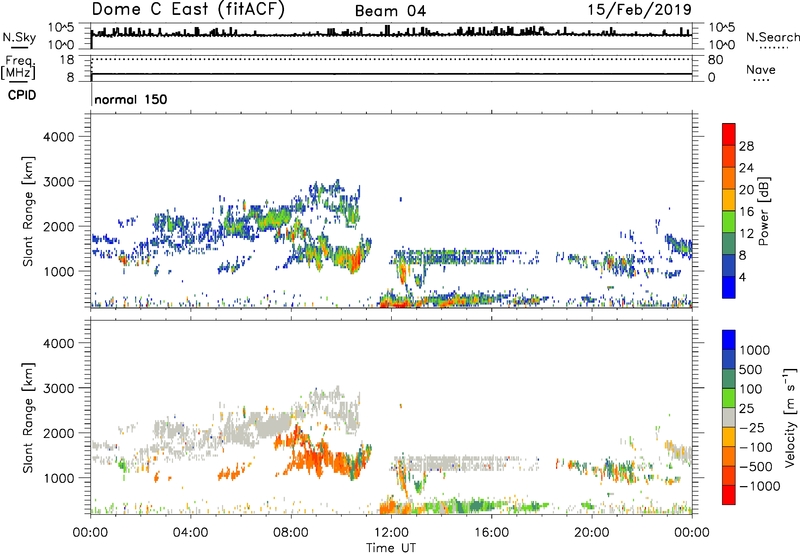The image size is (800, 554).
Task: Click the gray velocity band after 12:00 near 1300 km
Action: 464,463
